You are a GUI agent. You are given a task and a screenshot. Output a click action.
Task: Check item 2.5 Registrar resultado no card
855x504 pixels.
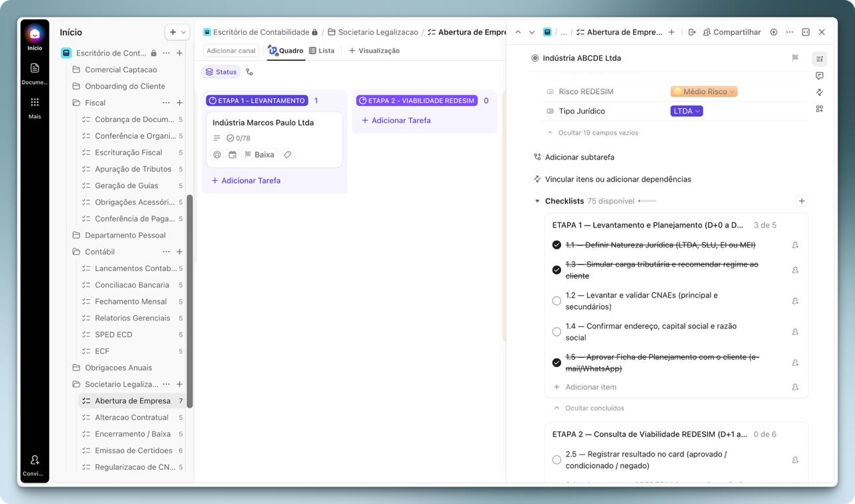pos(556,460)
